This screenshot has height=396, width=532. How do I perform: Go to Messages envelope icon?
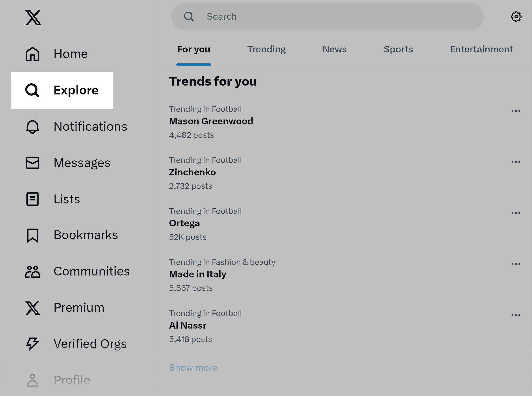click(32, 163)
